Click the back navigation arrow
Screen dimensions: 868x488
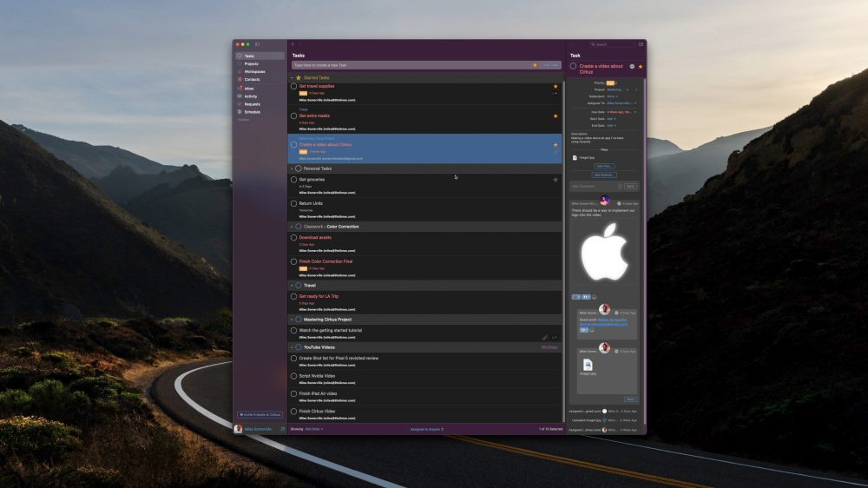293,43
